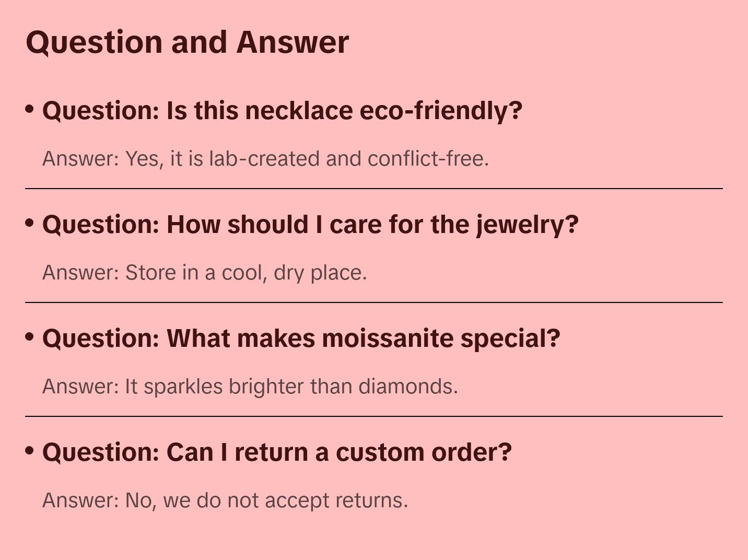Click the word "moissanite" in the third question
748x560 pixels.
[x=387, y=339]
